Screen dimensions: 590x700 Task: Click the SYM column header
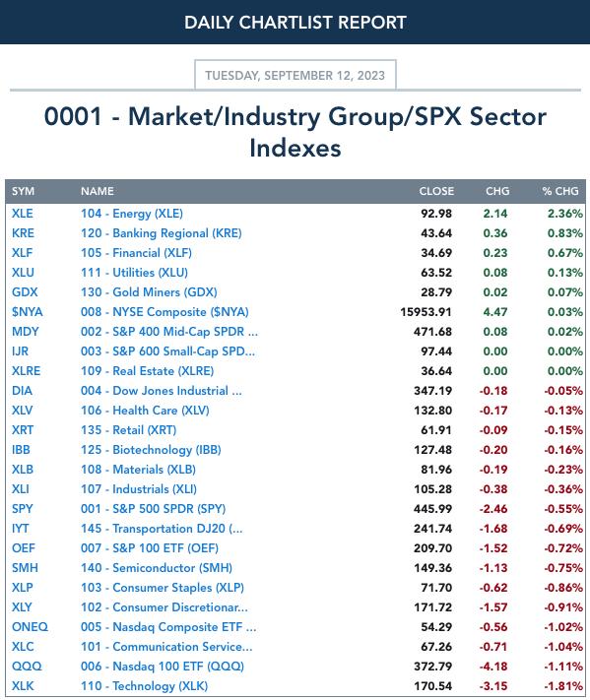pyautogui.click(x=24, y=191)
